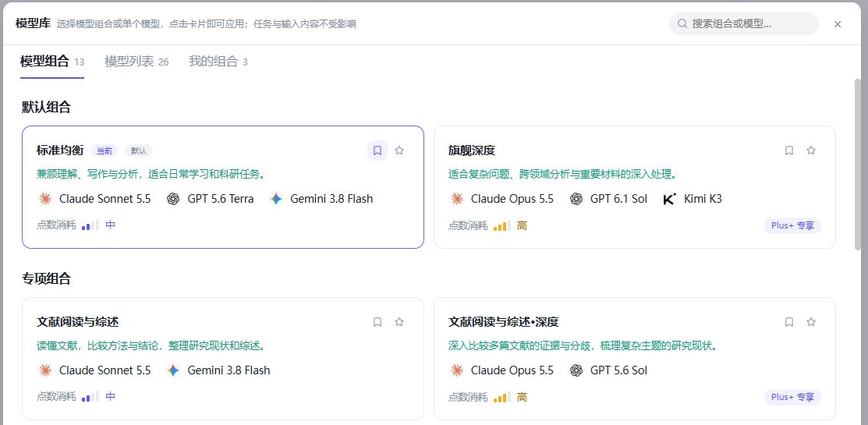The image size is (868, 425).
Task: Click GPT 5.6 Sol model name
Action: tap(619, 370)
